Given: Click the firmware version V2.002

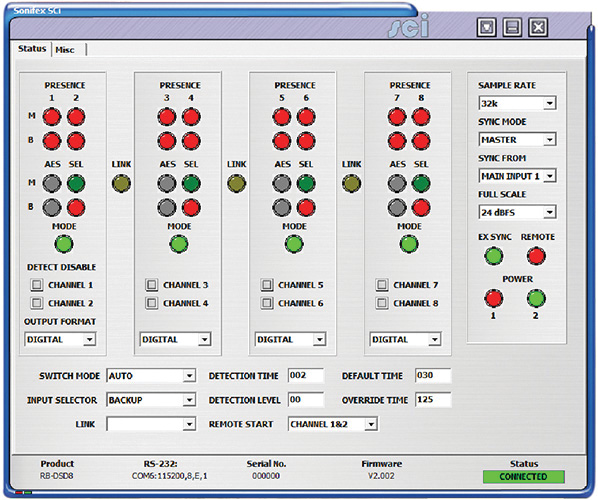Looking at the screenshot, I should pyautogui.click(x=381, y=476).
